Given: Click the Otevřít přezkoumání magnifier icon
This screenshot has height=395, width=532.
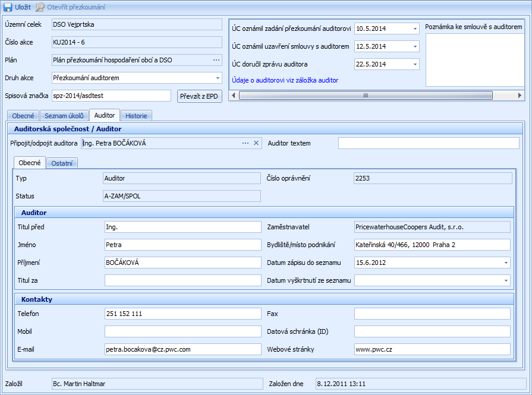Looking at the screenshot, I should 40,7.
